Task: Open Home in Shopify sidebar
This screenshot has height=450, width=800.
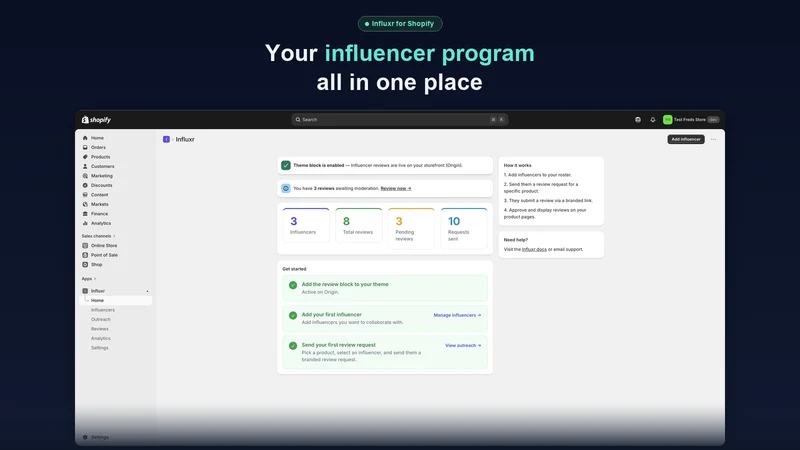Action: (97, 138)
